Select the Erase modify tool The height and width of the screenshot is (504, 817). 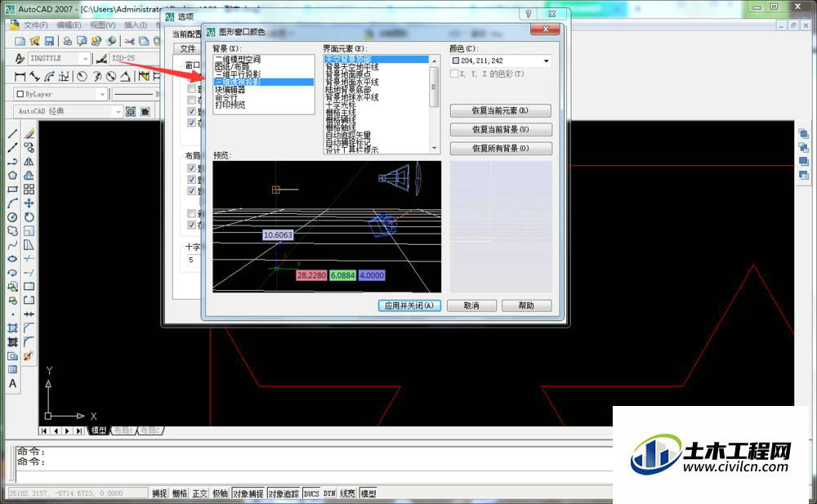(x=29, y=134)
